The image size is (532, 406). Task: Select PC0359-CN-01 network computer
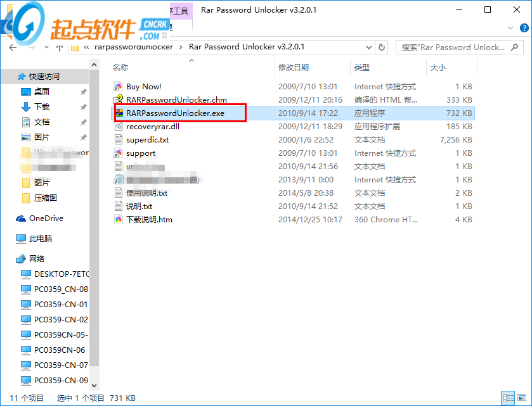[55, 305]
